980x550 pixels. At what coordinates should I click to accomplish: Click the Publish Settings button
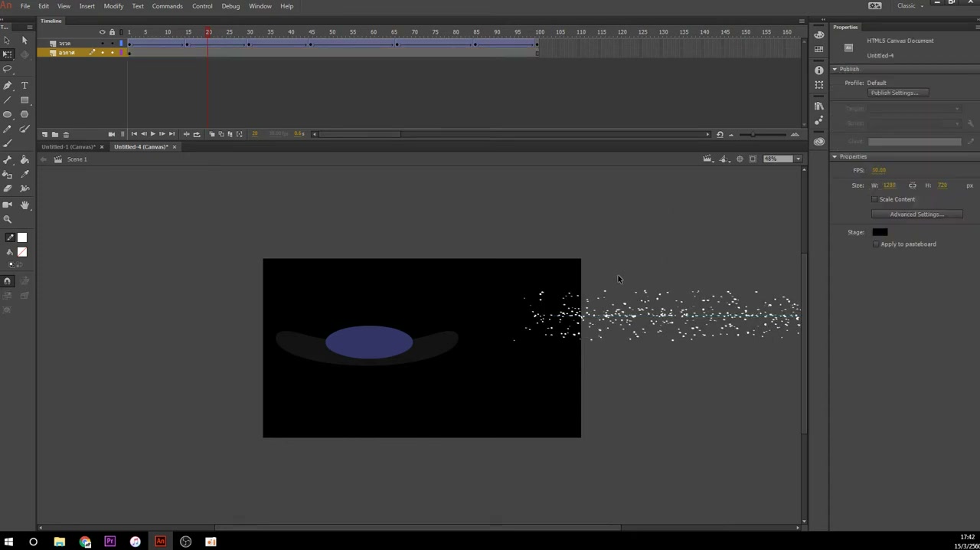point(899,93)
